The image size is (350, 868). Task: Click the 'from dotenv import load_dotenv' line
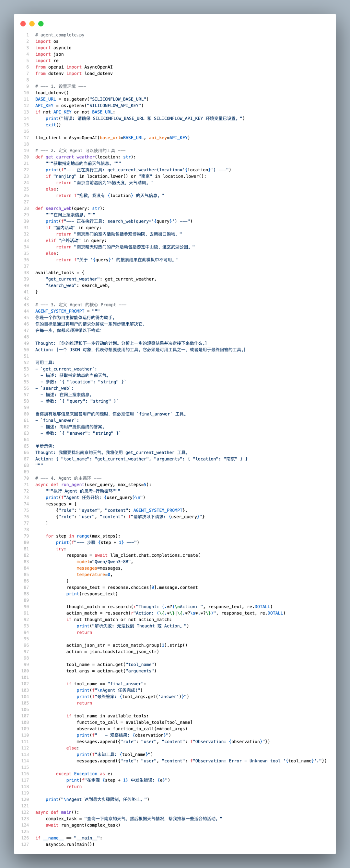74,74
